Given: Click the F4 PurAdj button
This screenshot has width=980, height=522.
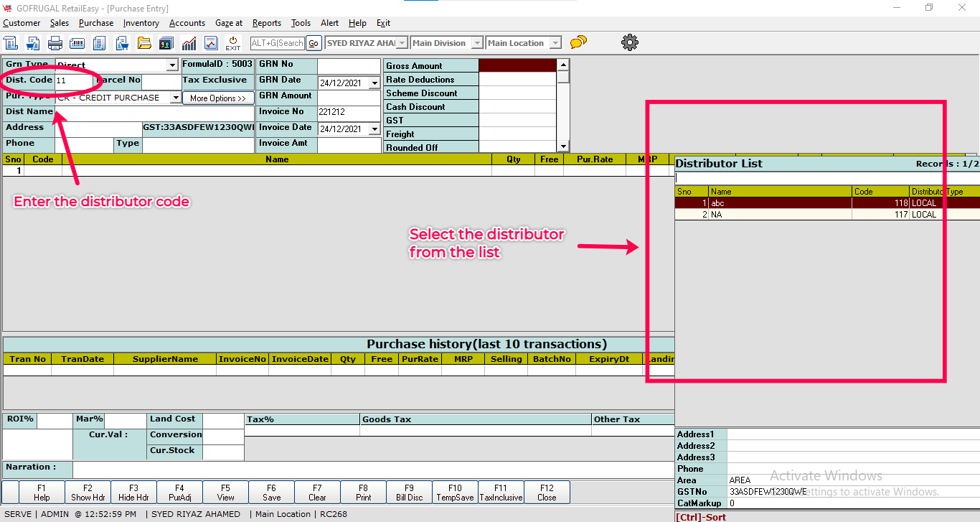Looking at the screenshot, I should pos(179,492).
